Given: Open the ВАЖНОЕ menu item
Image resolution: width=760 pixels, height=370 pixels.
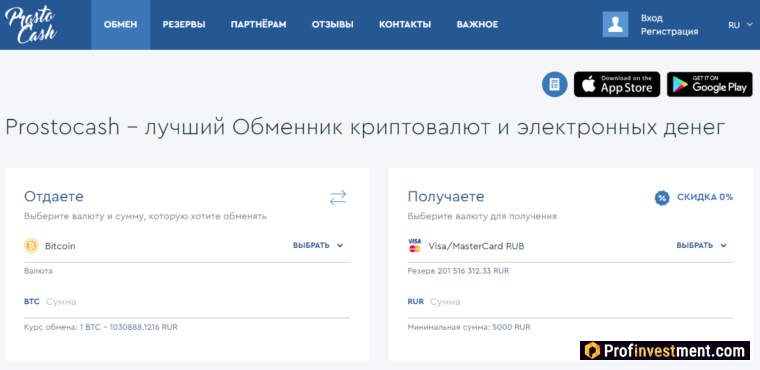Looking at the screenshot, I should pyautogui.click(x=477, y=25).
